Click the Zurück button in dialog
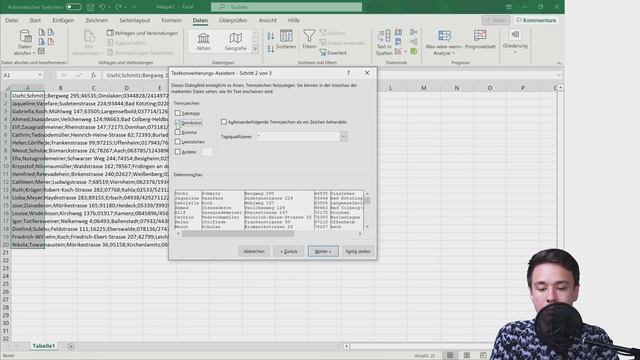Image resolution: width=640 pixels, height=360 pixels. pos(289,251)
